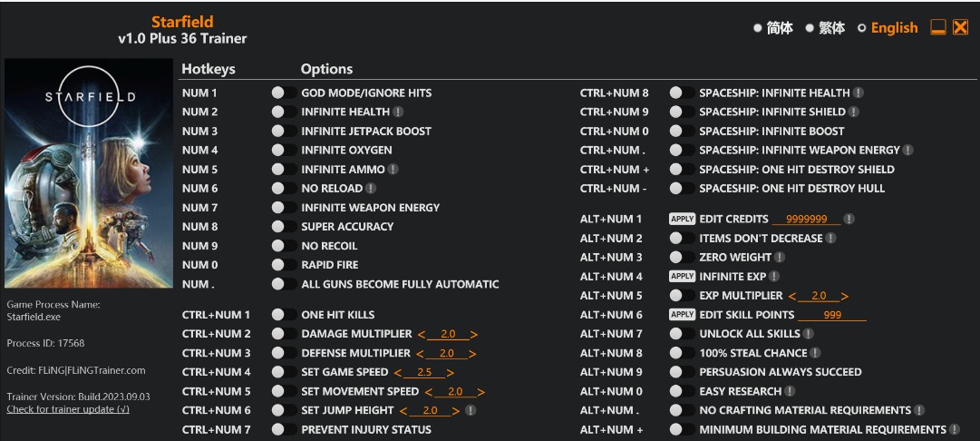
Task: Click info icon next to Unlock All Skills
Action: click(808, 333)
